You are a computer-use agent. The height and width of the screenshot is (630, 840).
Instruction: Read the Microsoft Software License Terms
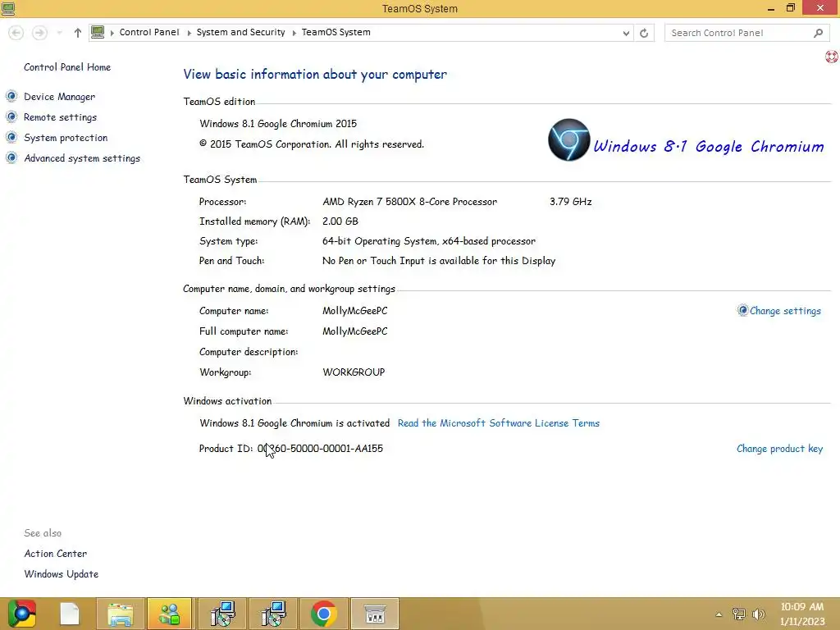(498, 423)
